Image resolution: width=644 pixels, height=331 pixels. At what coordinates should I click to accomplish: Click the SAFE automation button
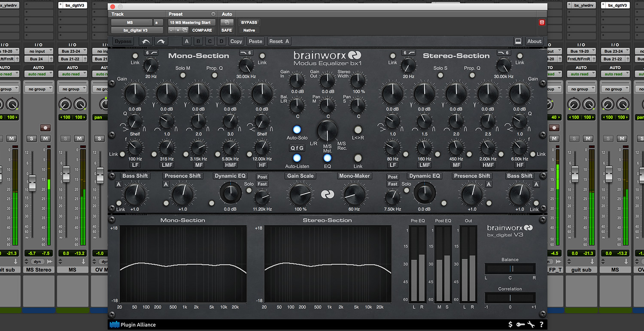(227, 30)
